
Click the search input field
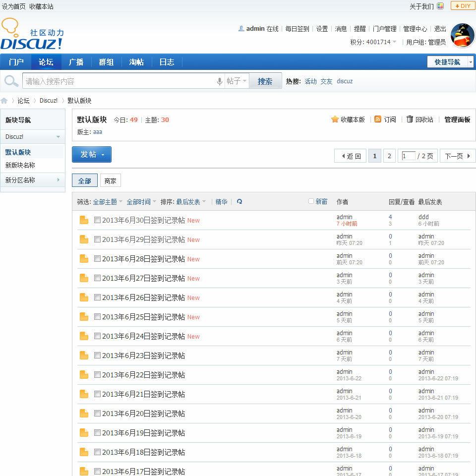click(x=119, y=81)
